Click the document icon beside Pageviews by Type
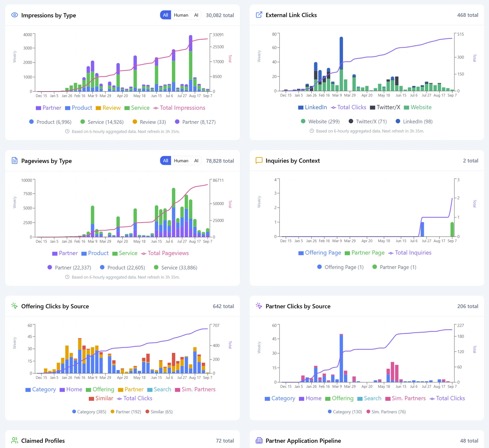489x448 pixels. 14,161
